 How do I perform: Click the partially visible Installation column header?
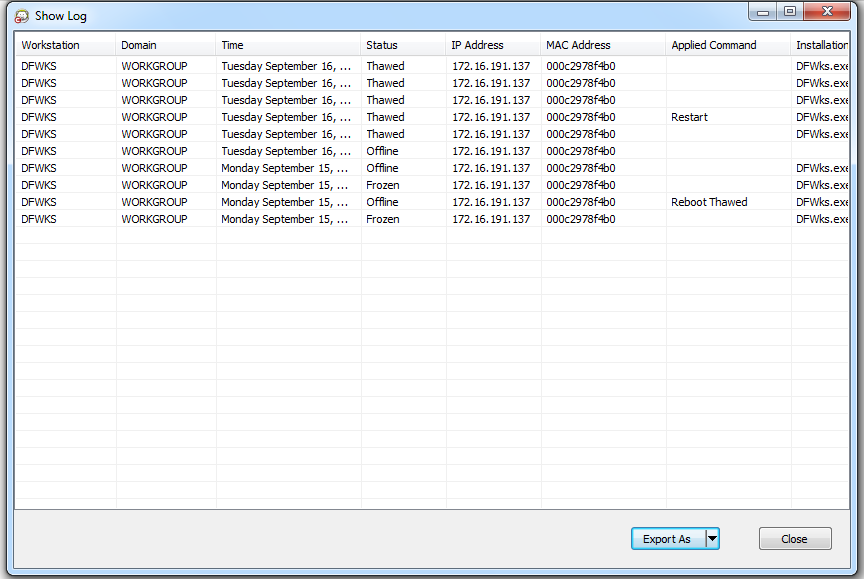point(821,45)
